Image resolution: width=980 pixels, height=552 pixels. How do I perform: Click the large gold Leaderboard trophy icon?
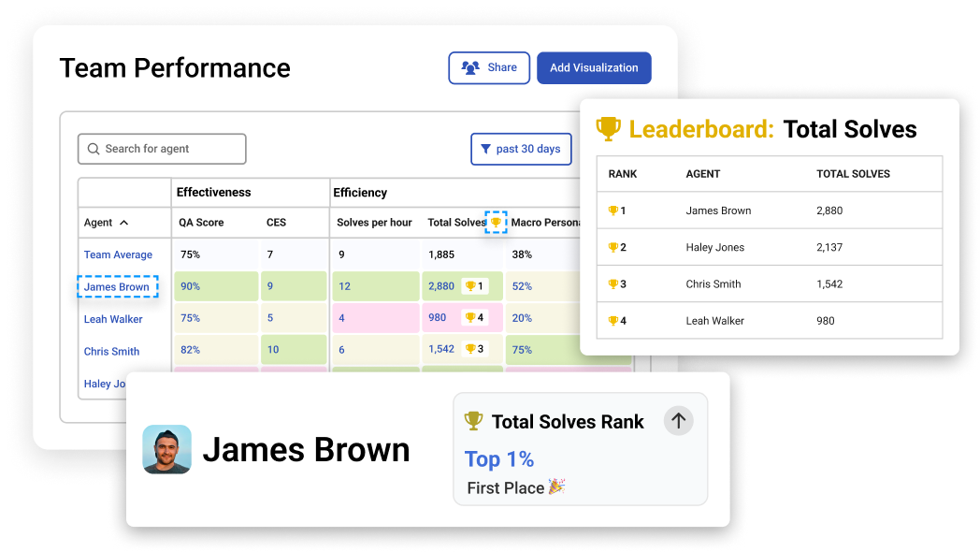(609, 129)
